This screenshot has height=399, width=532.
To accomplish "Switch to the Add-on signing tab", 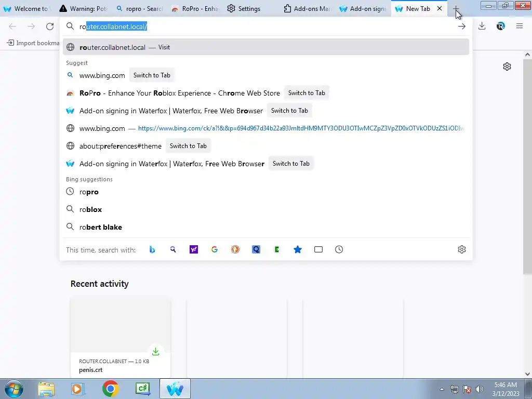I will tap(363, 9).
